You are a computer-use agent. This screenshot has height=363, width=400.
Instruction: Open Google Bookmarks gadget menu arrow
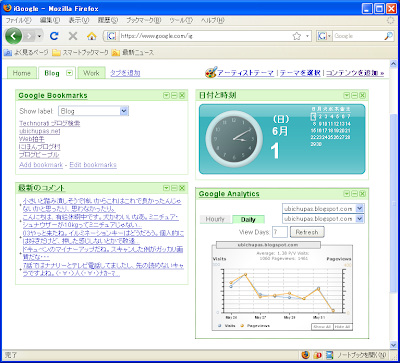(166, 96)
